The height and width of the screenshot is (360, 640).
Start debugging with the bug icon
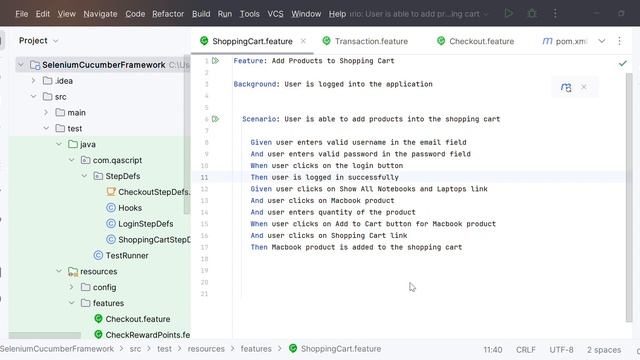(532, 13)
